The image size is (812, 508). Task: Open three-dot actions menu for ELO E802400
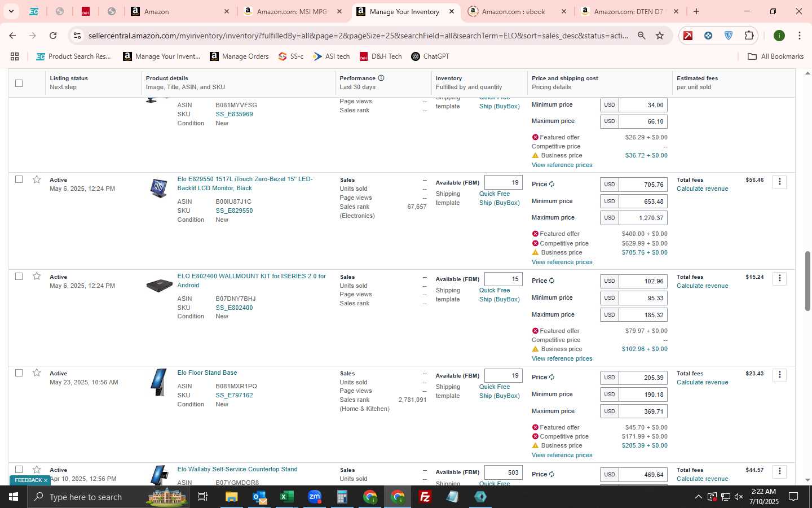[x=779, y=278]
